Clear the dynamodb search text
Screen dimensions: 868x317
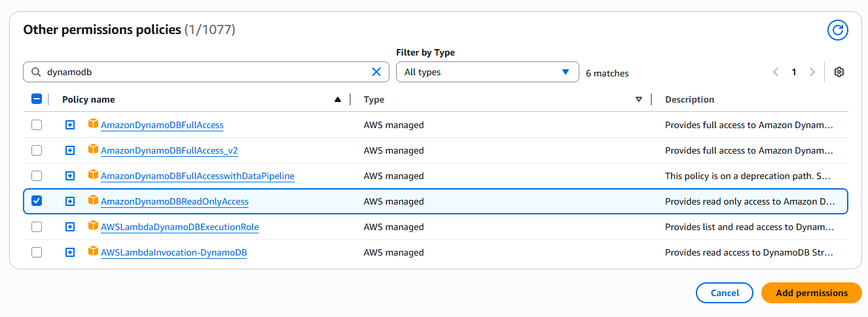pyautogui.click(x=376, y=72)
